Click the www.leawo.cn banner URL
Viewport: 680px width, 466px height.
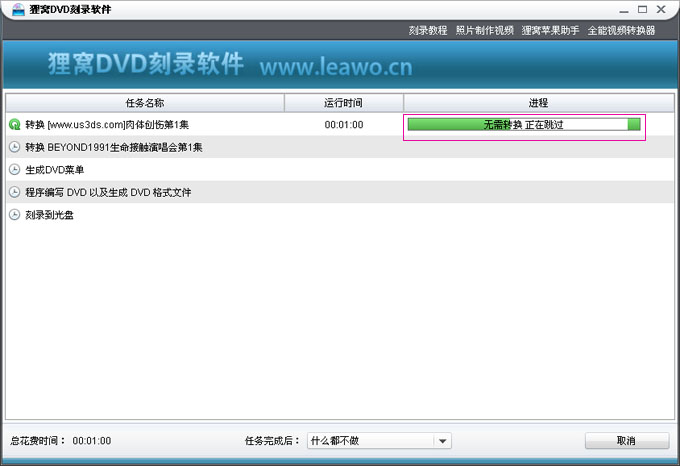[336, 67]
